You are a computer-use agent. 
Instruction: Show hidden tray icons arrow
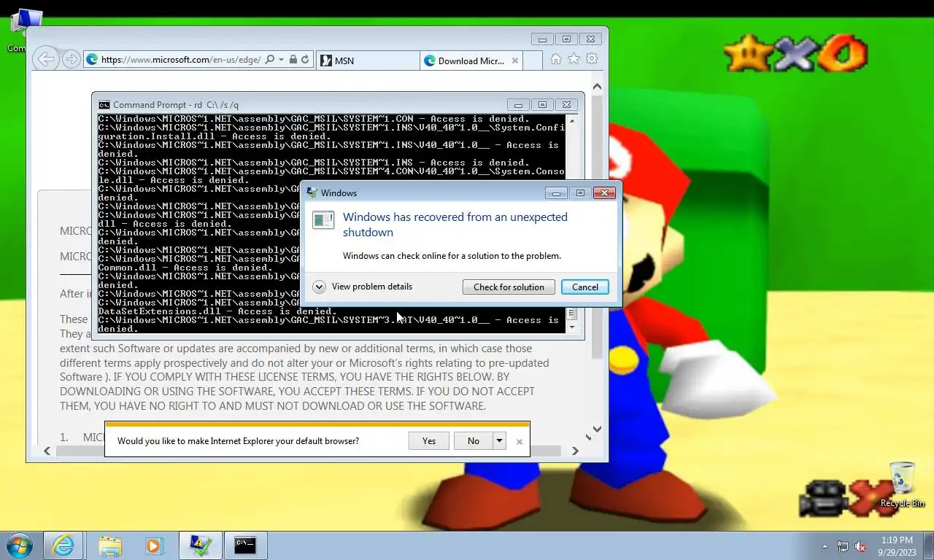click(825, 545)
